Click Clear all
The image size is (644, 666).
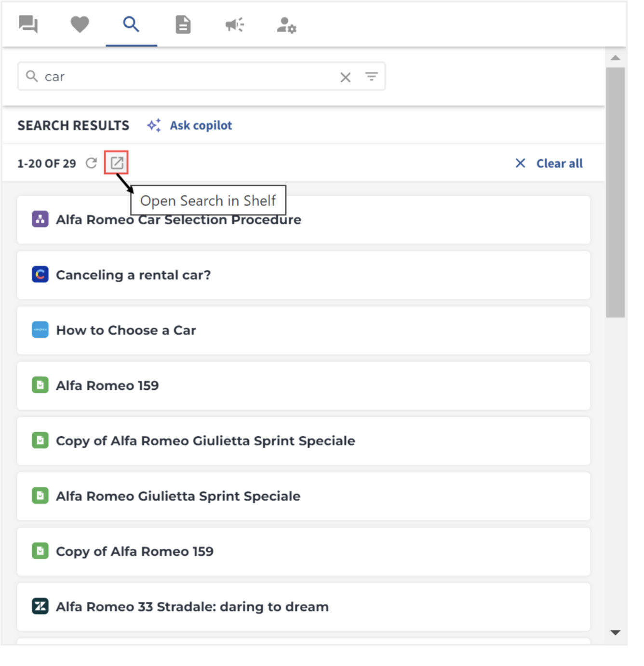point(560,163)
